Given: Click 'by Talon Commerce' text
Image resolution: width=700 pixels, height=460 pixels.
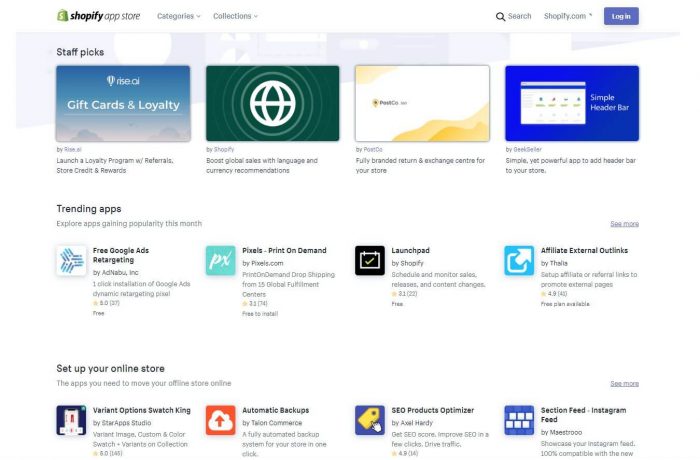Looking at the screenshot, I should point(272,423).
